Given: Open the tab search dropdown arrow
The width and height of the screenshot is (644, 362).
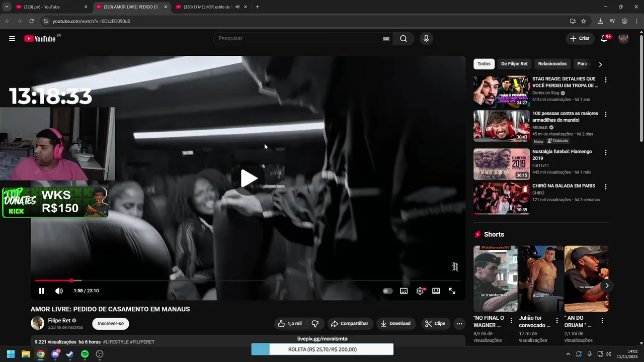Looking at the screenshot, I should coord(7,7).
